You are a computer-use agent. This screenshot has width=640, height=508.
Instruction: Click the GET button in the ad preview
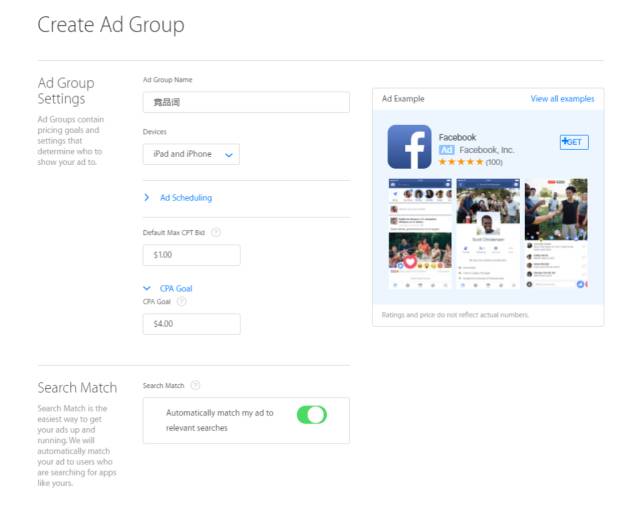[574, 142]
